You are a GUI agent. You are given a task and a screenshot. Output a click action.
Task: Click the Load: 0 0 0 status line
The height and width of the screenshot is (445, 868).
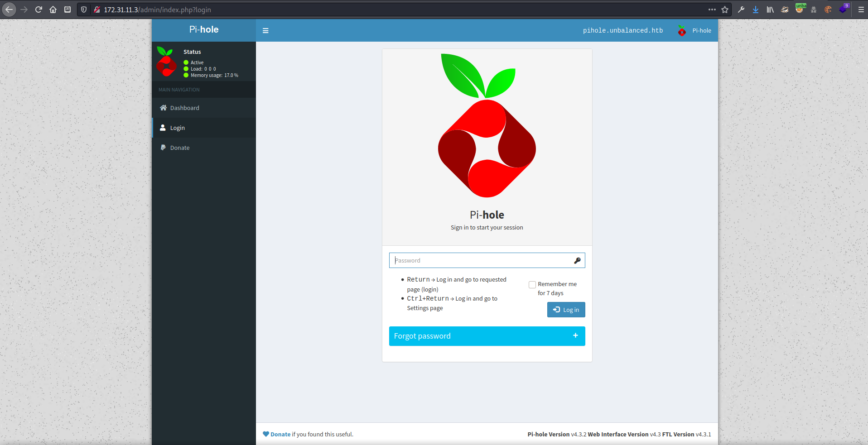pos(203,69)
